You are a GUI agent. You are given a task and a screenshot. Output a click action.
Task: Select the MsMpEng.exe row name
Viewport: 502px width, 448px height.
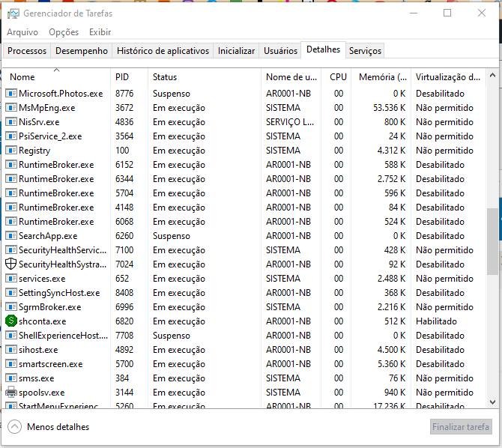tap(46, 108)
